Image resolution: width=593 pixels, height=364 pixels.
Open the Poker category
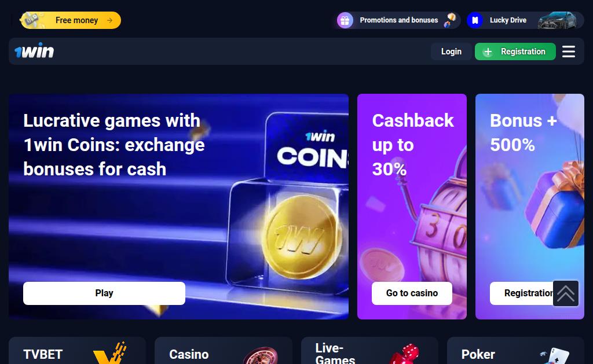point(515,351)
